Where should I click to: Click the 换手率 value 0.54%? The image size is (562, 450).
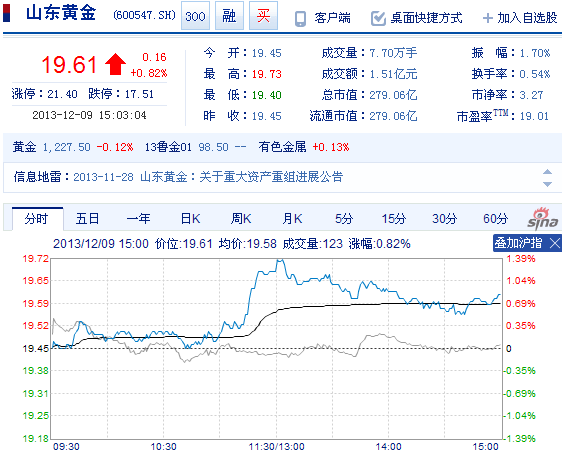click(535, 74)
